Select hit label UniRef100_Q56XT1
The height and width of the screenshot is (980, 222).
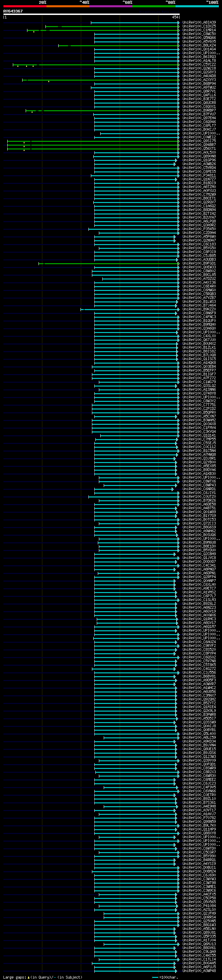199,149
